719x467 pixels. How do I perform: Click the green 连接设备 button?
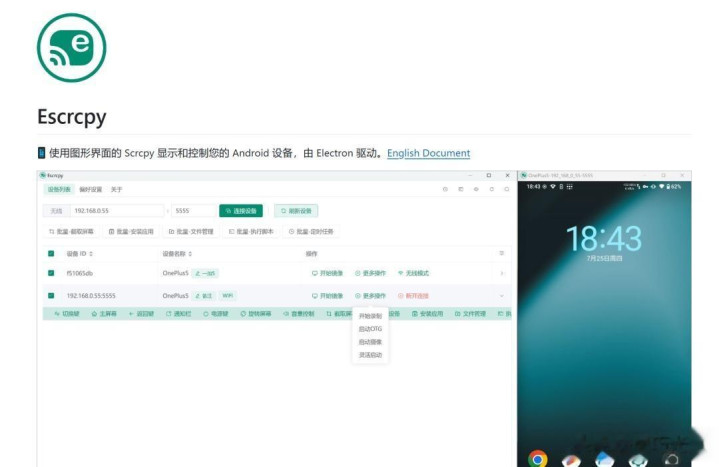coord(241,211)
